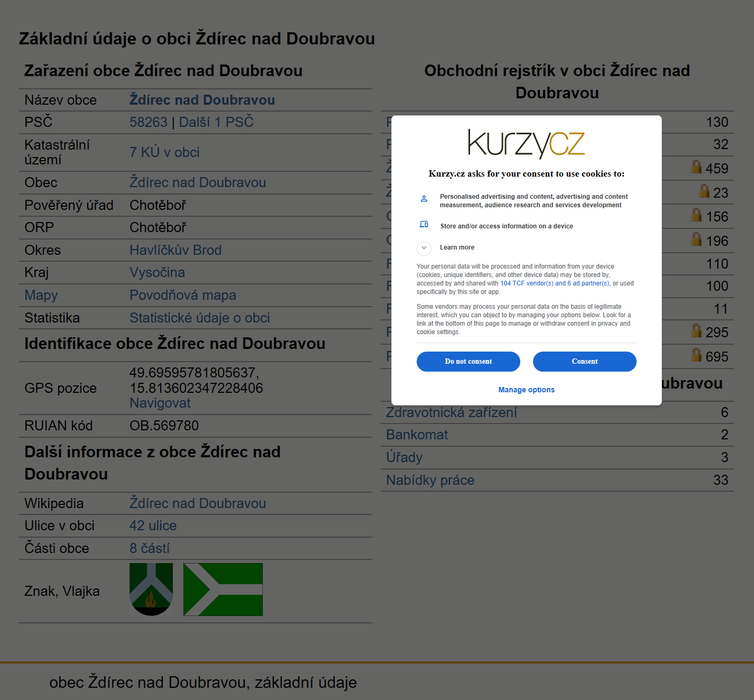This screenshot has height=700, width=754.
Task: Open postal code 58263 link
Action: (149, 122)
